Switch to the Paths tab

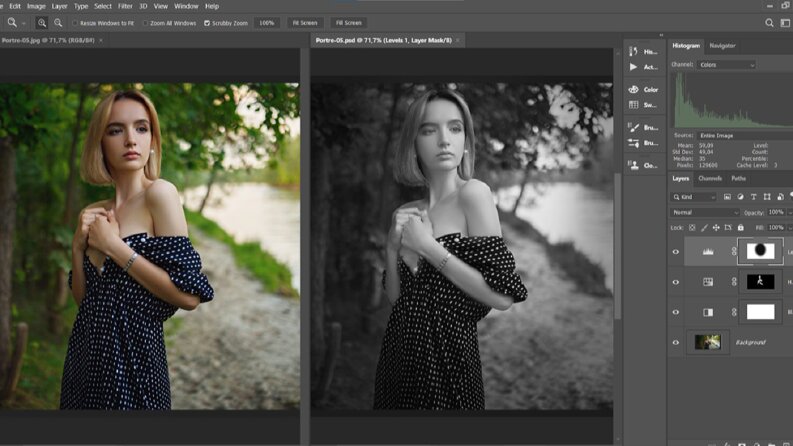pos(738,179)
